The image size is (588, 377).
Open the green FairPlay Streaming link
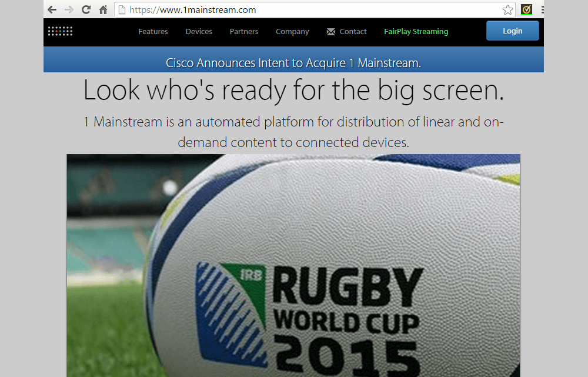(416, 32)
